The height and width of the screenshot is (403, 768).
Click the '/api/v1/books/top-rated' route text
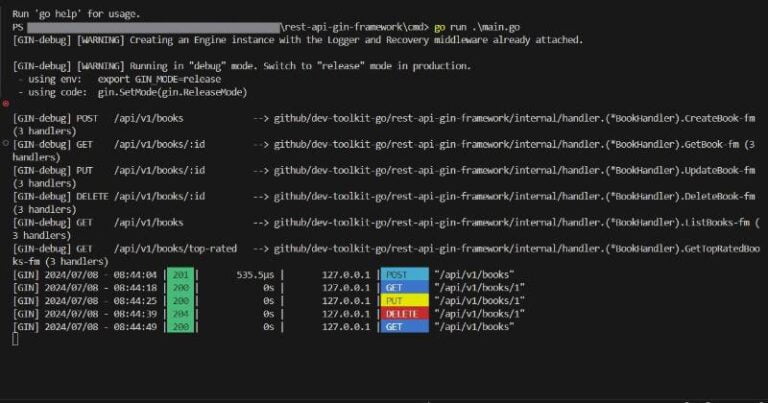click(175, 248)
